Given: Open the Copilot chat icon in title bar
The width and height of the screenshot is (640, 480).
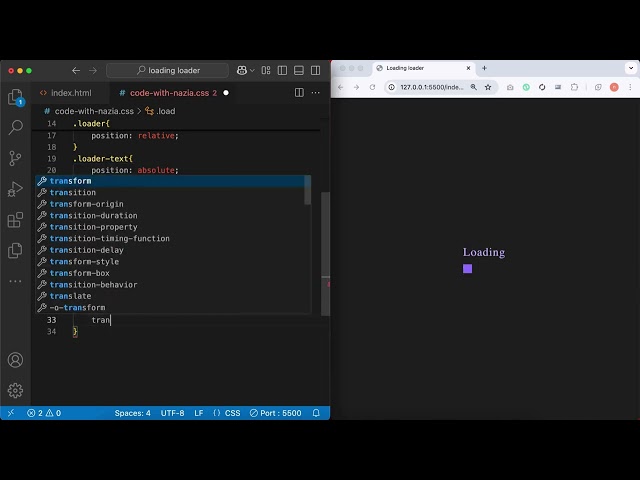Looking at the screenshot, I should coord(242,71).
